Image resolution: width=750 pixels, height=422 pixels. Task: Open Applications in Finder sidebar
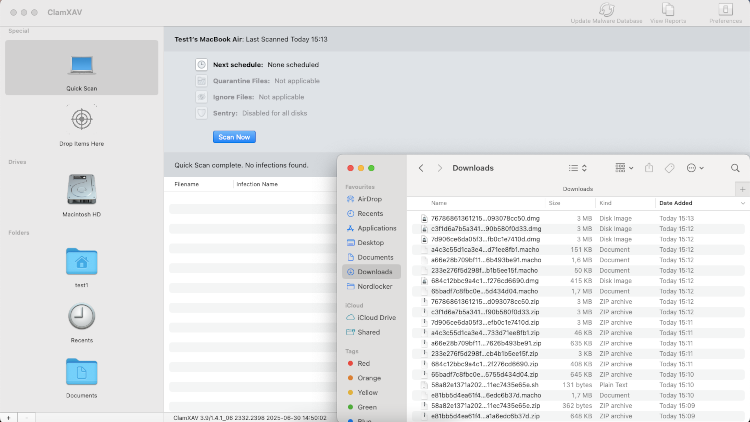click(371, 228)
